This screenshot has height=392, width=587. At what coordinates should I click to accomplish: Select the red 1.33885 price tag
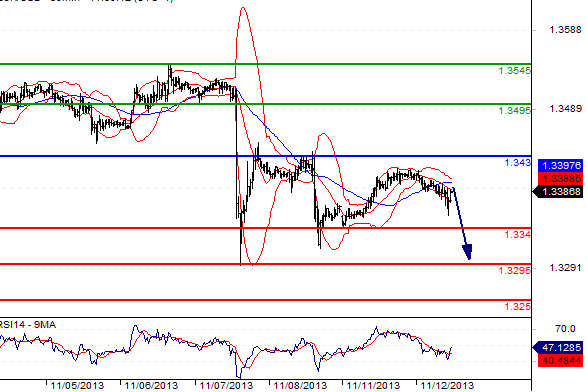(x=560, y=179)
